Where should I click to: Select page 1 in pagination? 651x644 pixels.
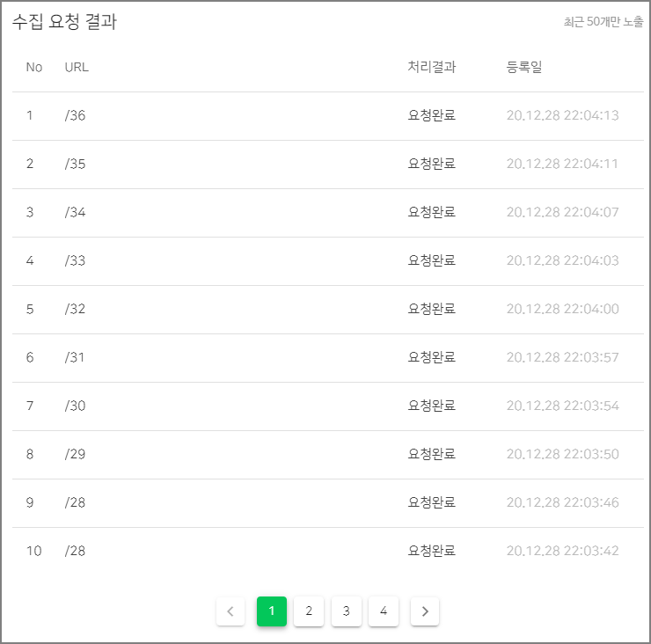click(x=272, y=611)
